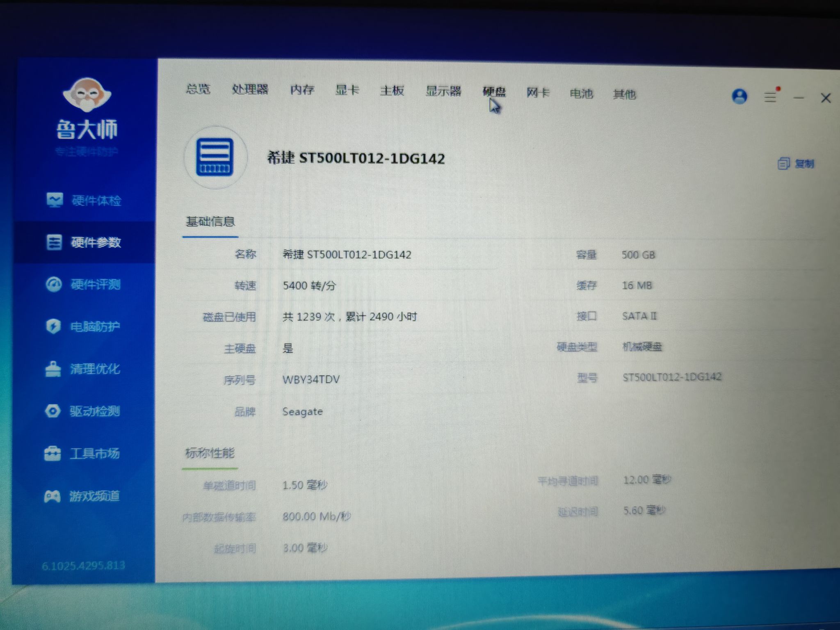Minimize the 鲁大师 window
Image resolution: width=840 pixels, height=630 pixels.
coord(799,98)
